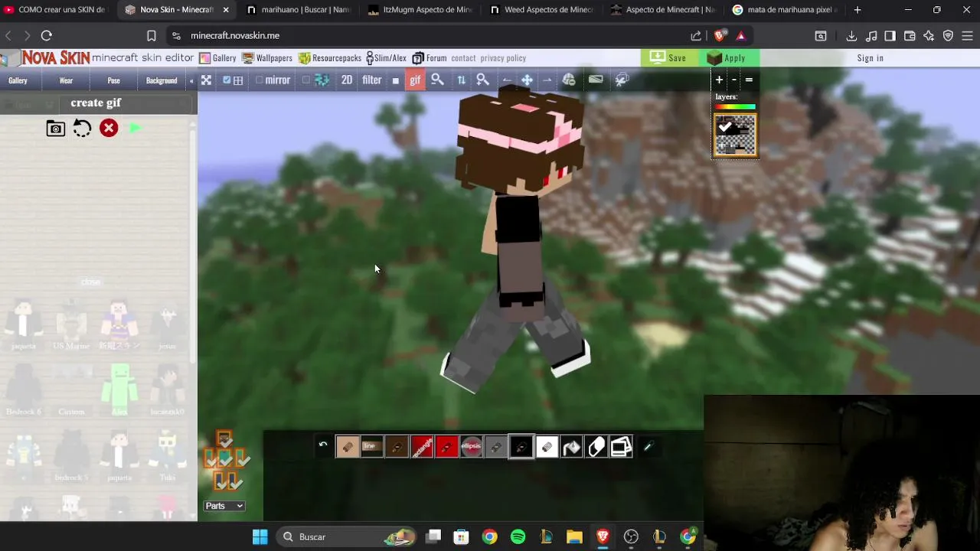Open the Pose tab

tap(113, 80)
